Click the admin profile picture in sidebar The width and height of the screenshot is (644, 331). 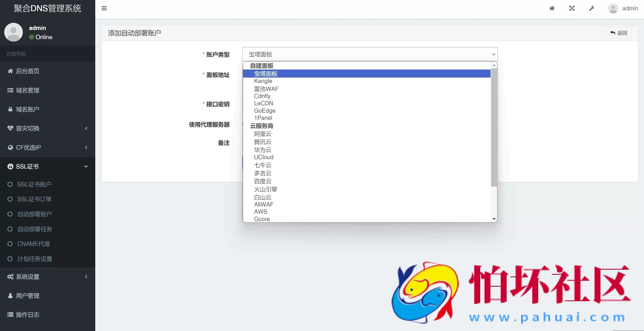pyautogui.click(x=13, y=32)
